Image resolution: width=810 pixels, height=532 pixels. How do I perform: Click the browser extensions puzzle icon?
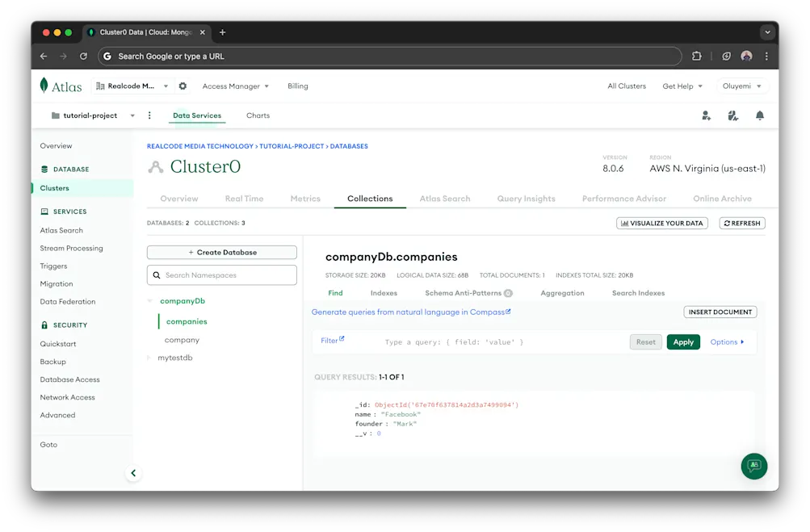pos(695,57)
